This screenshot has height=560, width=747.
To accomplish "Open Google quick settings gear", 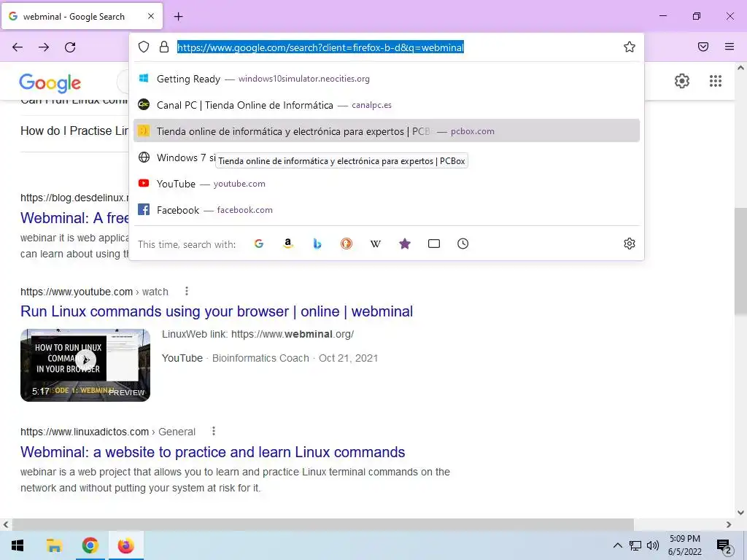I will coord(682,81).
